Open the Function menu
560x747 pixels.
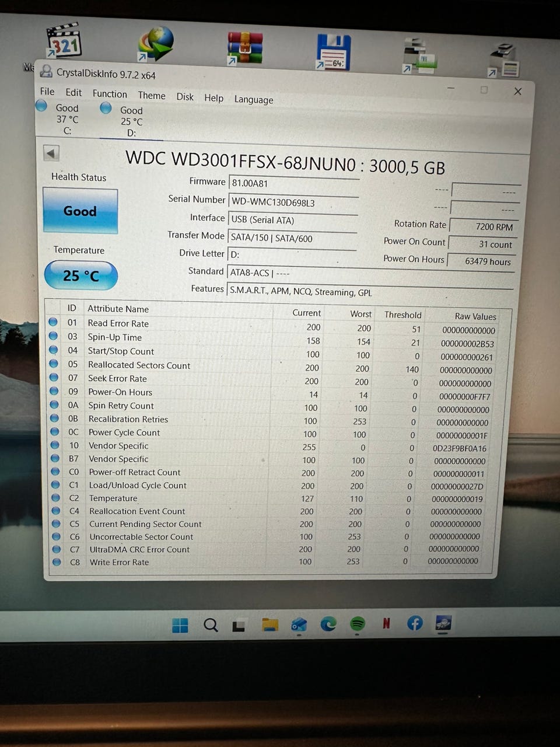(110, 94)
